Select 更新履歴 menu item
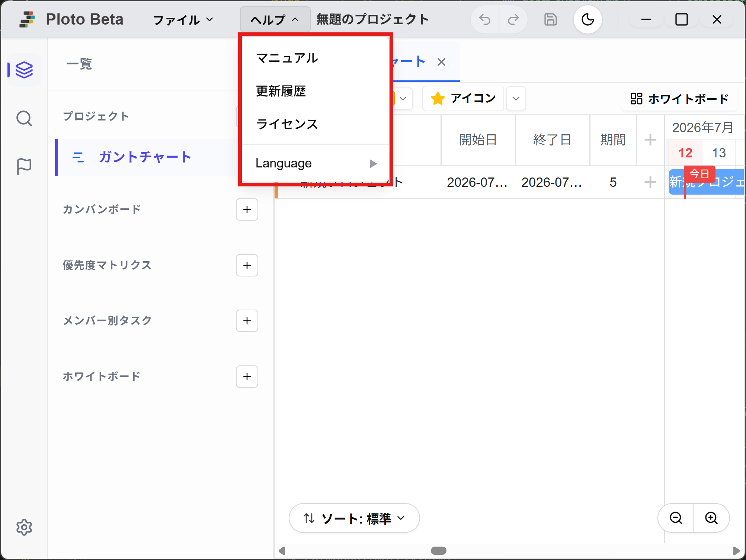The height and width of the screenshot is (560, 746). click(x=316, y=91)
